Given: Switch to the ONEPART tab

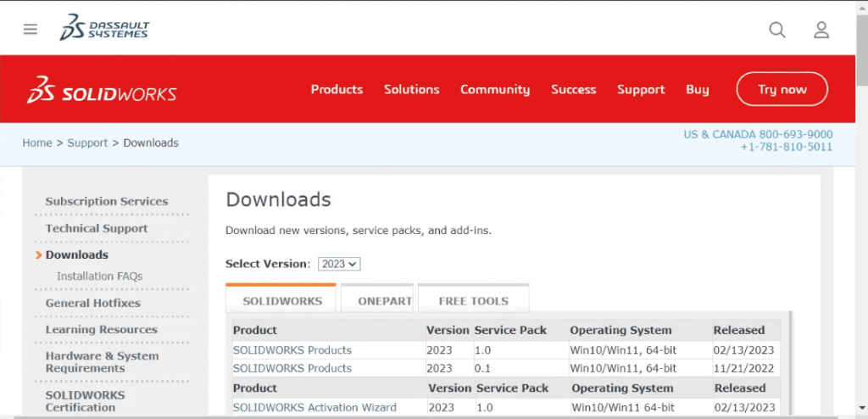Looking at the screenshot, I should coord(376,300).
